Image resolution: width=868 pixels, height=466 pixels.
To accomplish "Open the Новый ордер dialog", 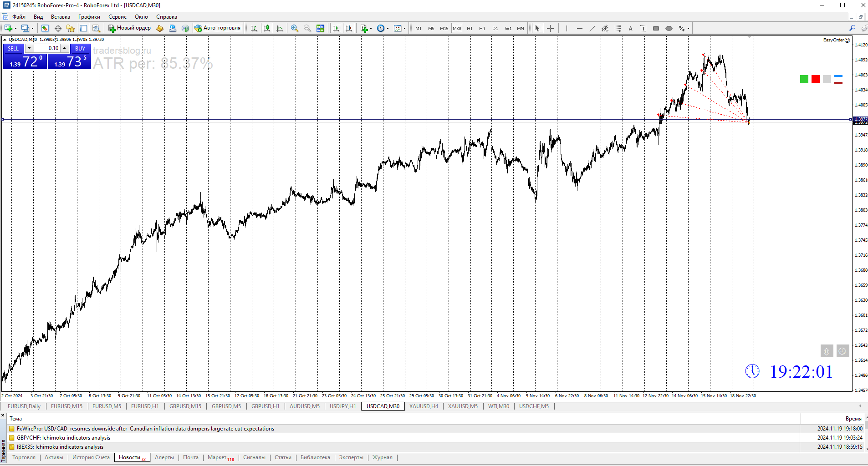I will [129, 28].
